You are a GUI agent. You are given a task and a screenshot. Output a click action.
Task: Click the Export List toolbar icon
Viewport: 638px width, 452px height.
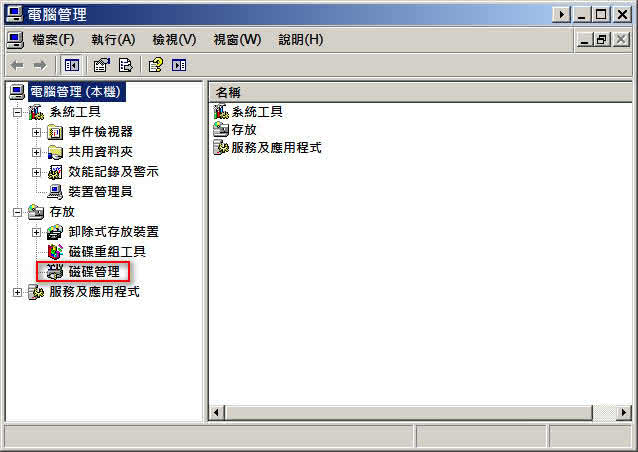(125, 65)
